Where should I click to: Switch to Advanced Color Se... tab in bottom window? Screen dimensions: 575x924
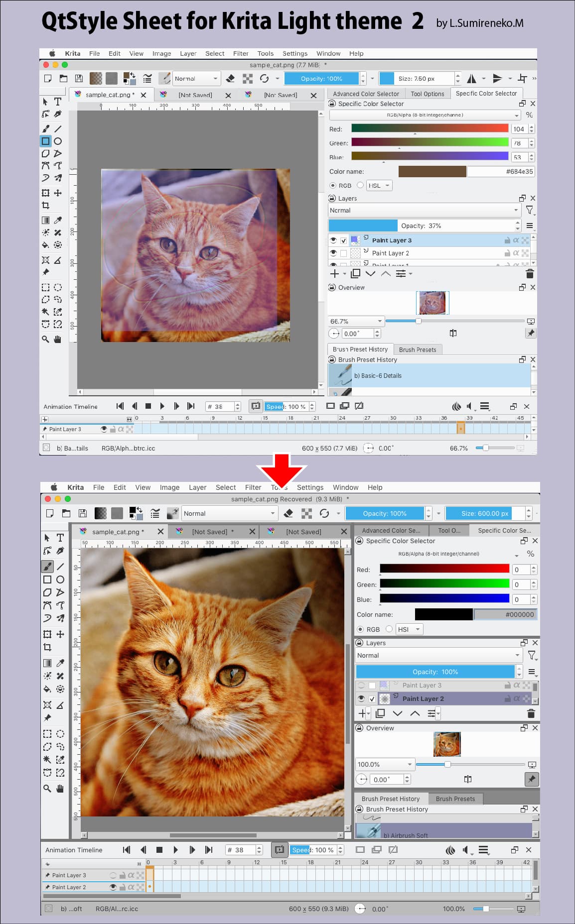[x=391, y=530]
